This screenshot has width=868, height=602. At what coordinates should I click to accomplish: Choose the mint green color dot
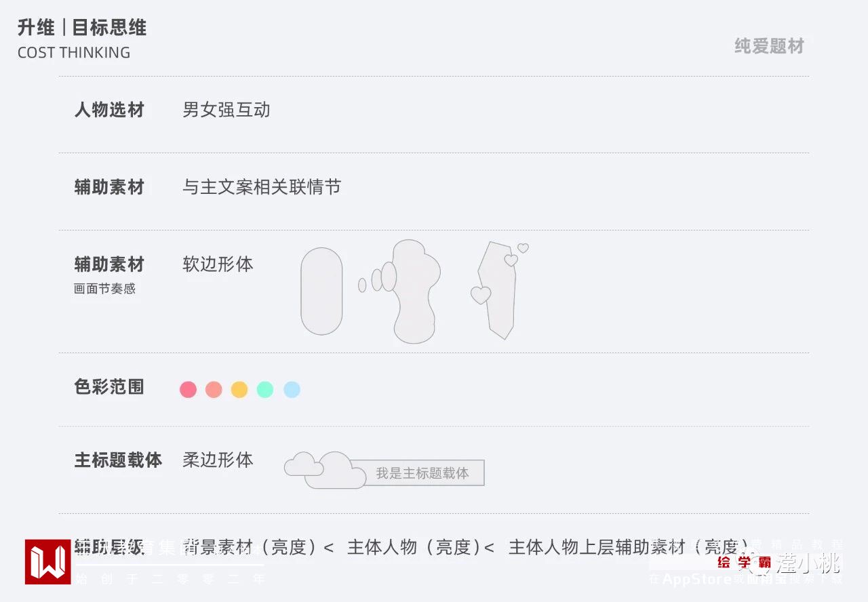click(265, 389)
